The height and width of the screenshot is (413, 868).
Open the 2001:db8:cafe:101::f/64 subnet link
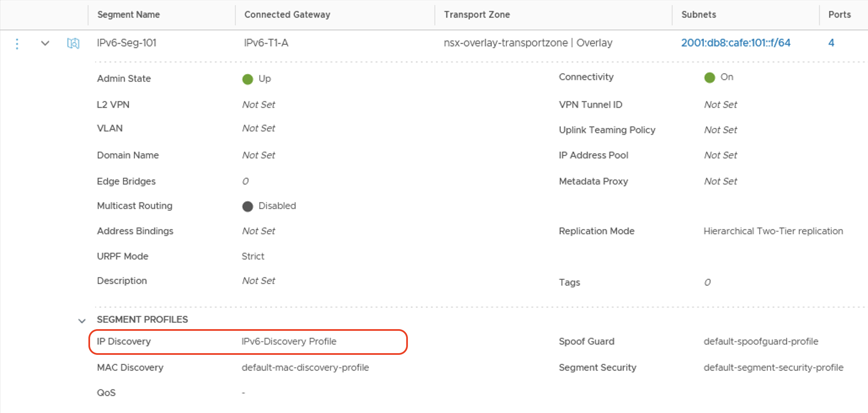[x=735, y=43]
